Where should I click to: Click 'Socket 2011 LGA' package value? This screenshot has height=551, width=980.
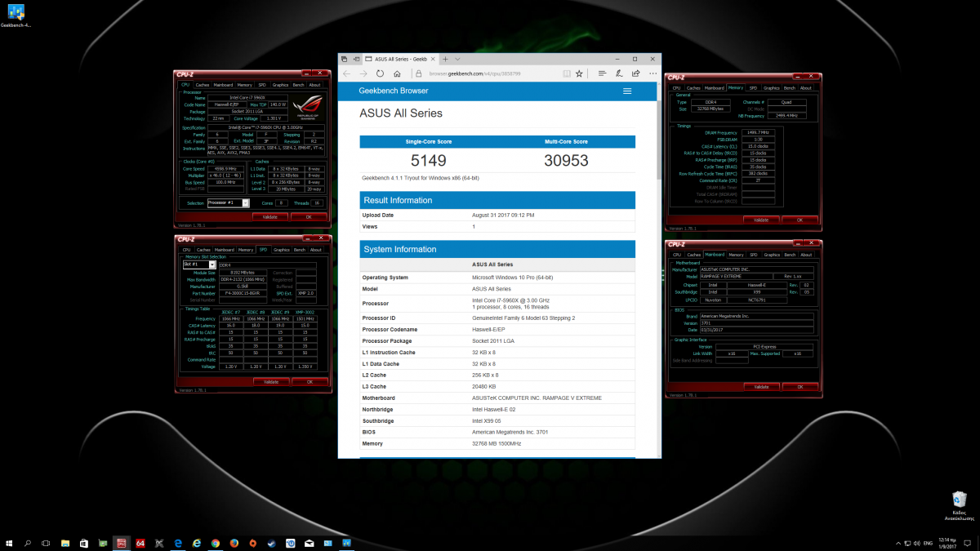point(493,340)
